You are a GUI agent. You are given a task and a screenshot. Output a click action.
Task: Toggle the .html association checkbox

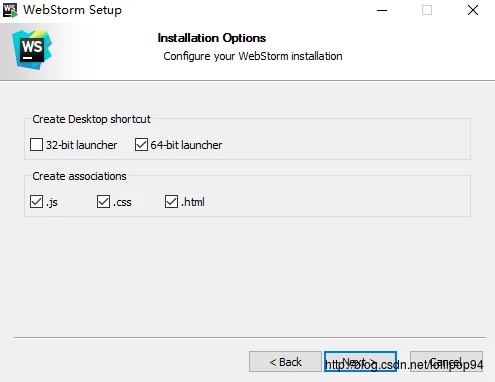coord(171,202)
